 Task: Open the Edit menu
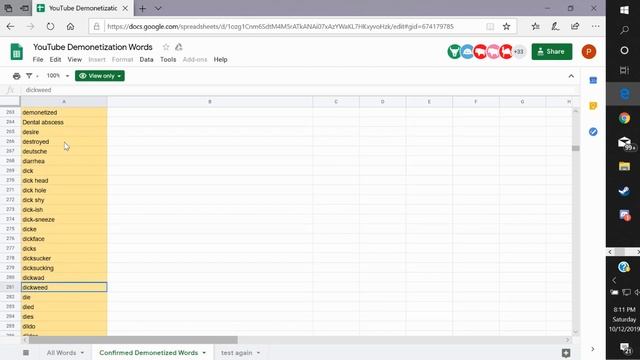[55, 60]
